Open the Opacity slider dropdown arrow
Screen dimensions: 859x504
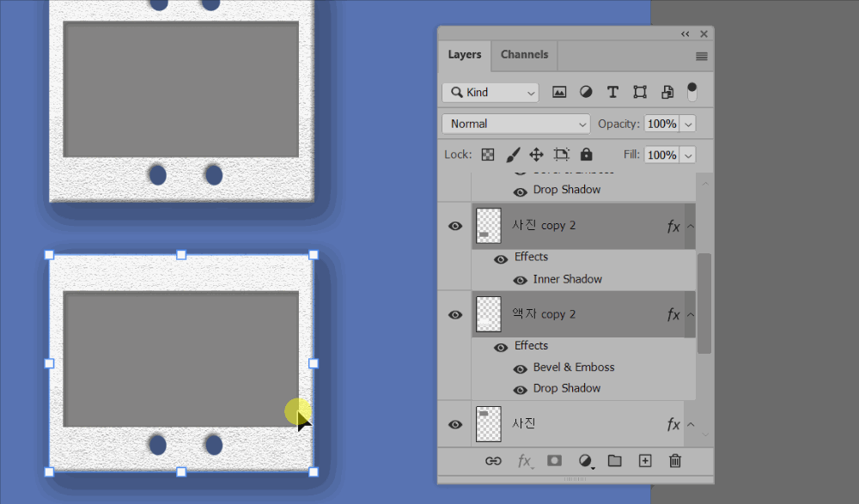click(688, 124)
